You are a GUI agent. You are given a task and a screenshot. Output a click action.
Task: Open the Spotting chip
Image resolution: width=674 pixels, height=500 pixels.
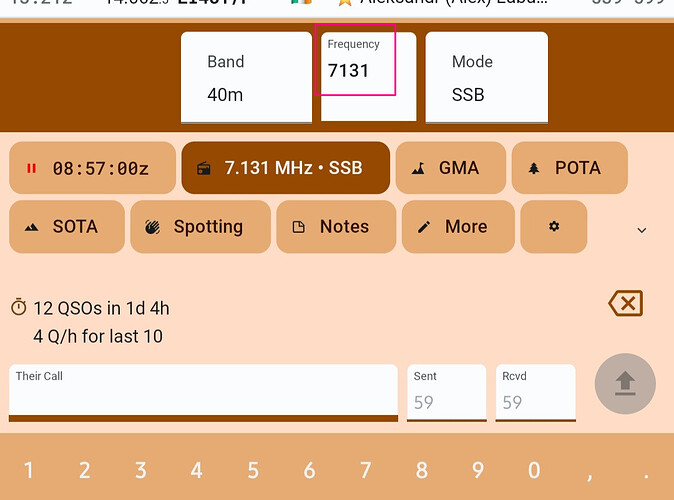pos(200,227)
